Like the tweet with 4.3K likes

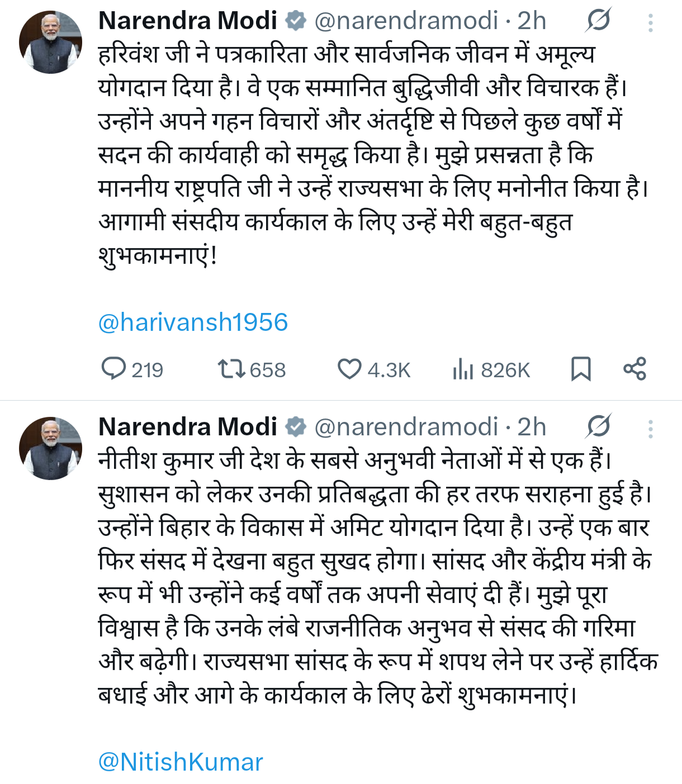coord(350,369)
